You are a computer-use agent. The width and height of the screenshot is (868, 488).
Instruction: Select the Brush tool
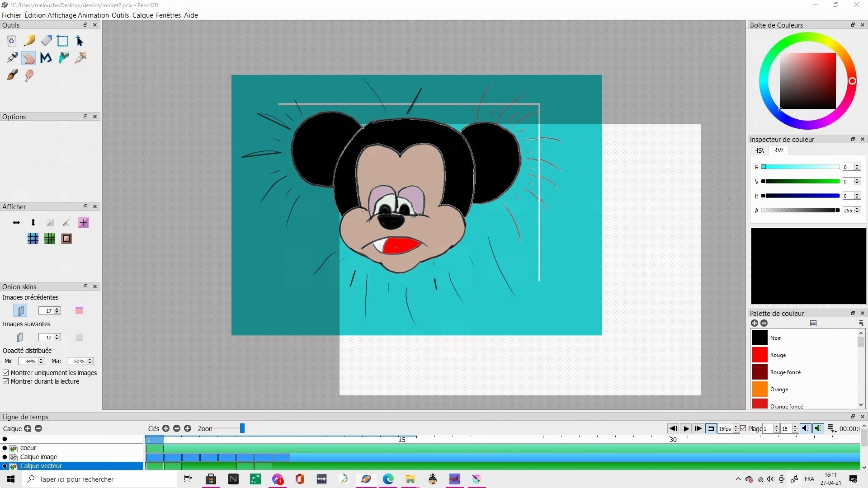tap(12, 75)
